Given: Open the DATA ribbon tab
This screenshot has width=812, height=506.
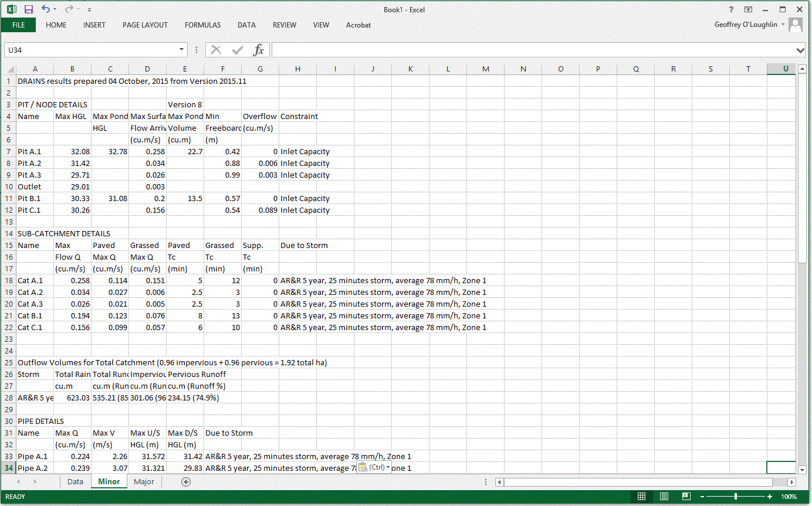Looking at the screenshot, I should (x=246, y=25).
